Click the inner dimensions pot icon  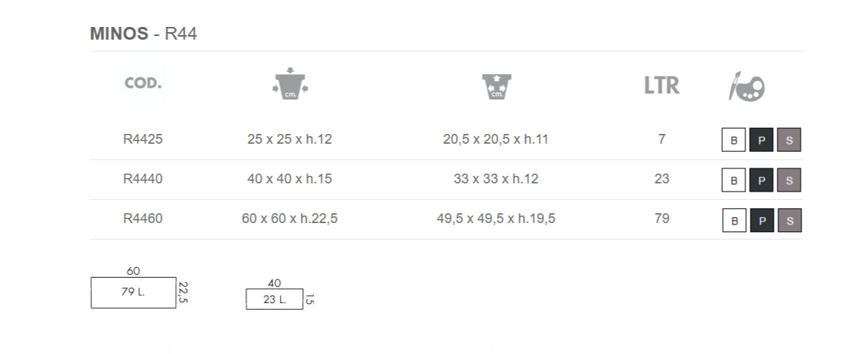pyautogui.click(x=496, y=86)
